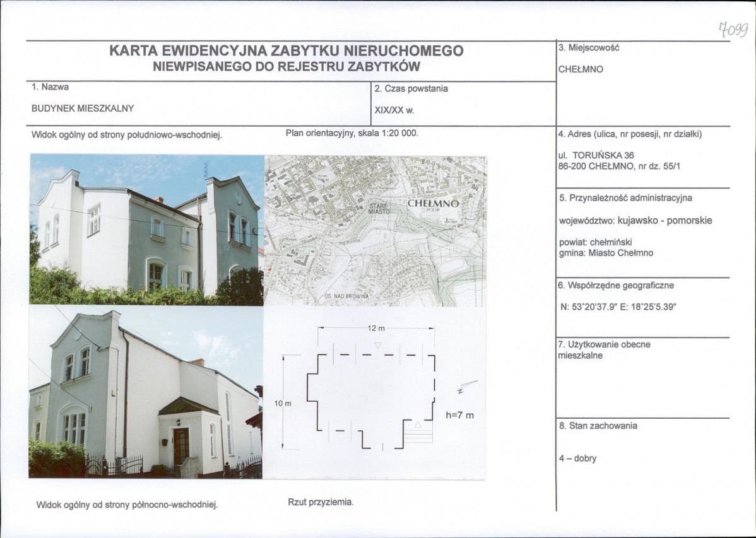Screen dimensions: 756x538
Task: Click the 'Plan orientacyjny, skala 1:20 000.' caption
Action: (x=352, y=133)
